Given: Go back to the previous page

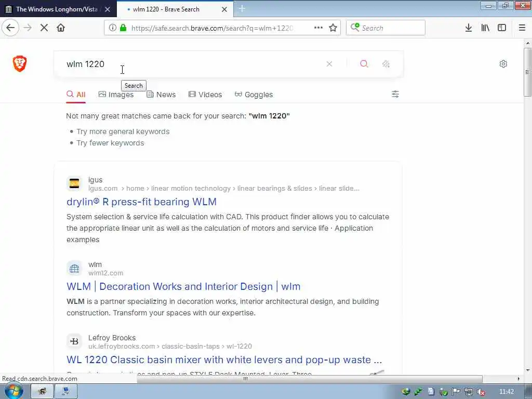Looking at the screenshot, I should click(x=10, y=28).
